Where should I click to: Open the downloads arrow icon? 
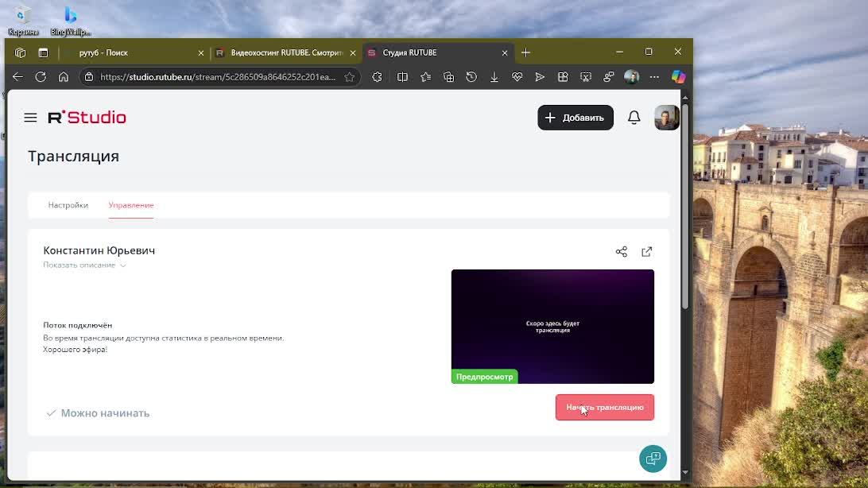click(x=494, y=77)
